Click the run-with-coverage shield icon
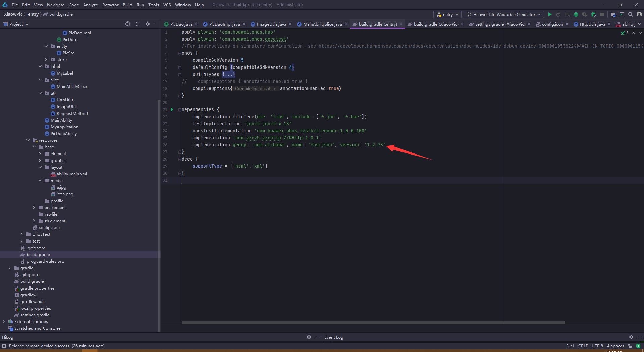The image size is (644, 352). click(585, 14)
